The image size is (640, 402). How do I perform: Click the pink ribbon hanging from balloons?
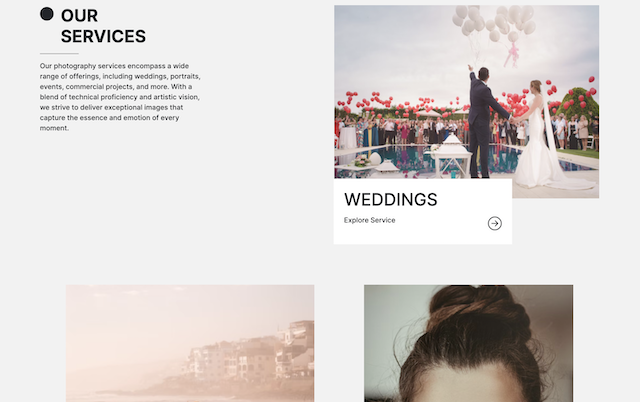coord(512,55)
